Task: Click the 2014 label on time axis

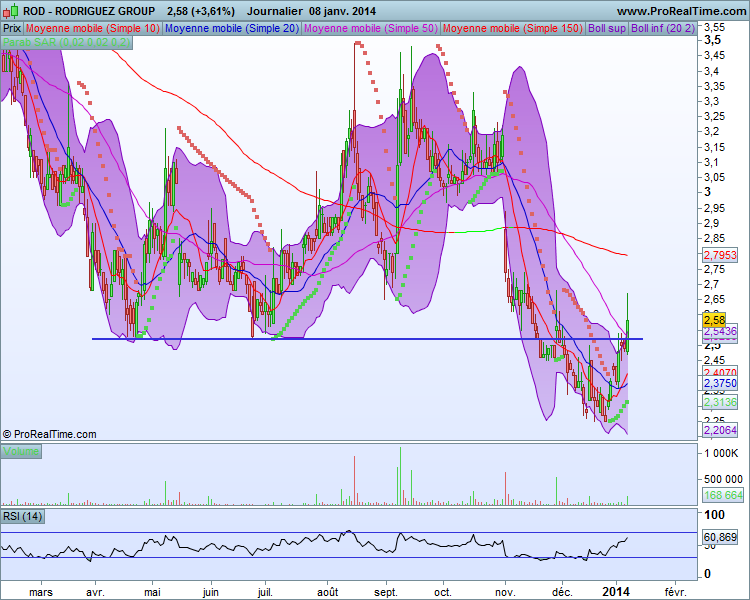Action: 616,592
